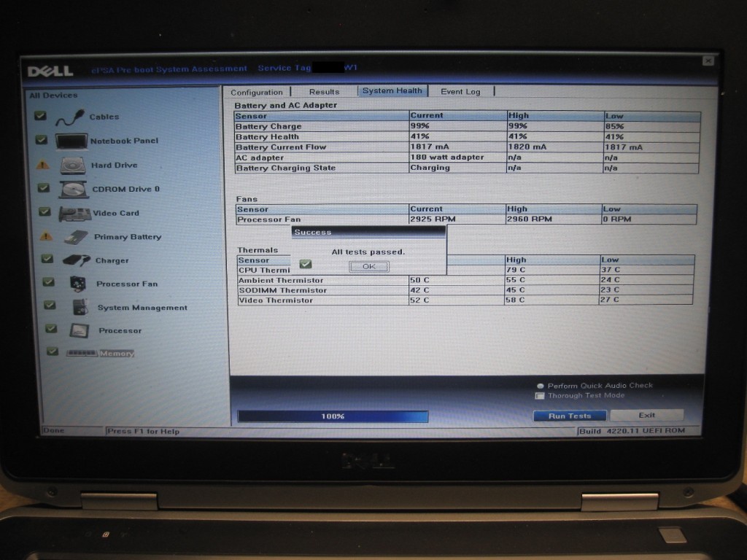Toggle the System Management checkbox
The image size is (747, 560).
[x=50, y=306]
